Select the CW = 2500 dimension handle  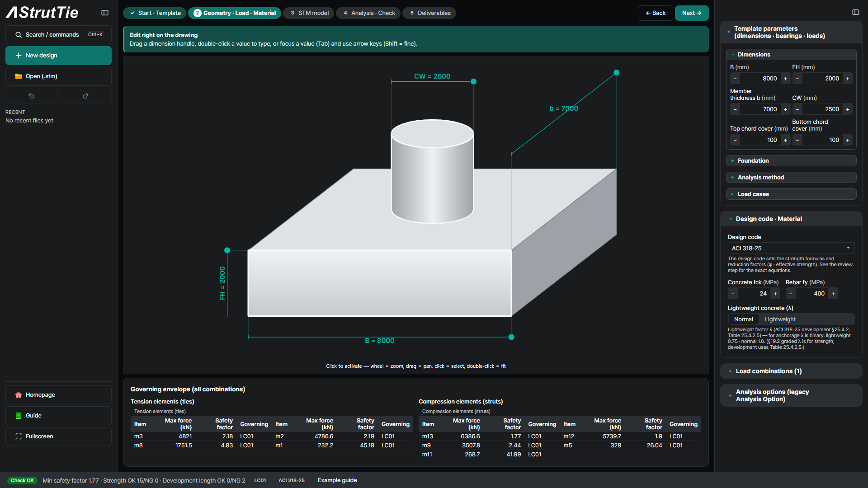(x=473, y=82)
